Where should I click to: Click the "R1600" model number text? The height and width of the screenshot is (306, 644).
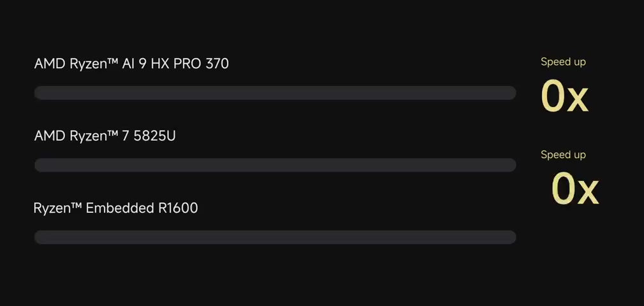(x=178, y=208)
